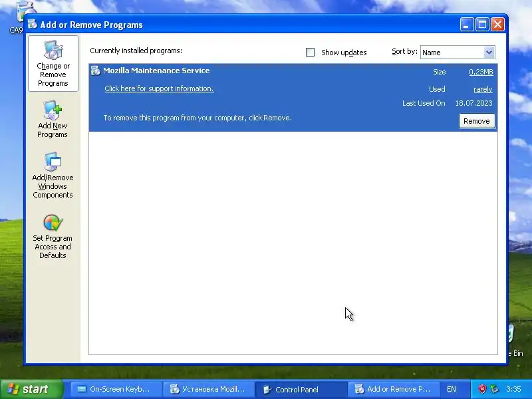Open 'Click here for support information' link

pos(159,88)
